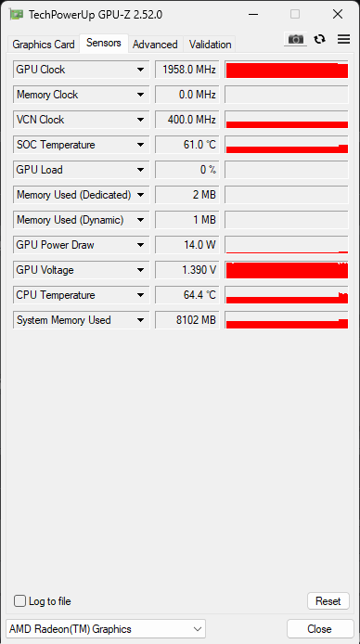This screenshot has height=644, width=360.
Task: Open the Advanced tab
Action: click(155, 45)
